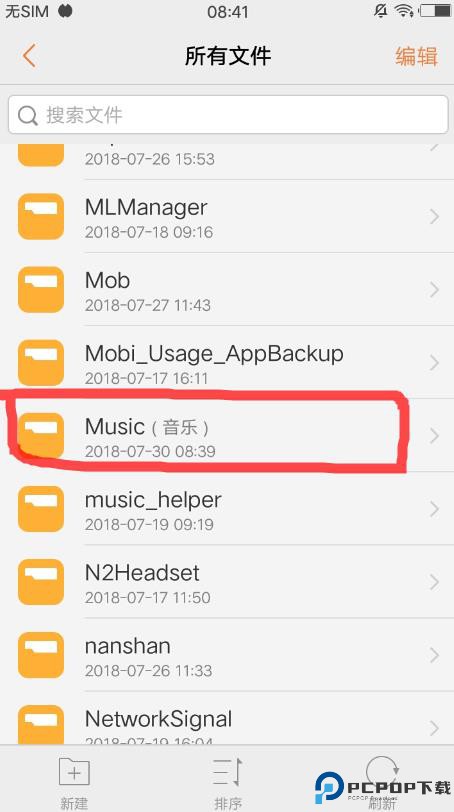
Task: Tap the orange back arrow icon
Action: pos(30,55)
